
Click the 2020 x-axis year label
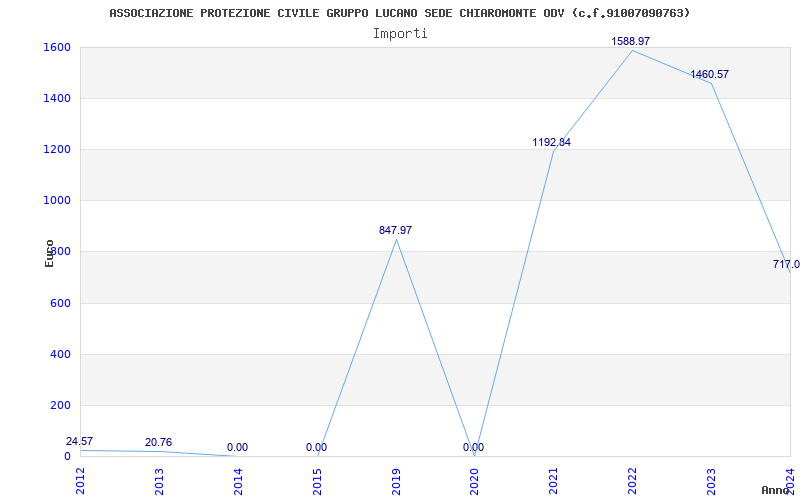pyautogui.click(x=474, y=481)
